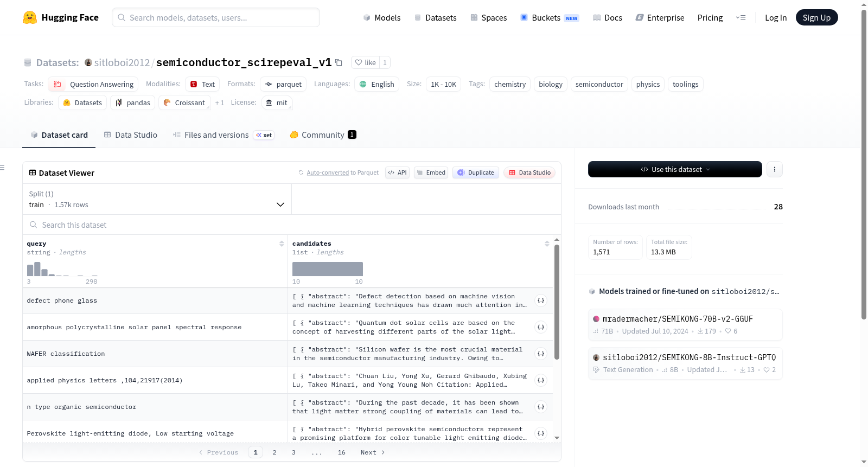Switch to the Dataset card tab
Screen dimensions: 868x467
coord(59,135)
